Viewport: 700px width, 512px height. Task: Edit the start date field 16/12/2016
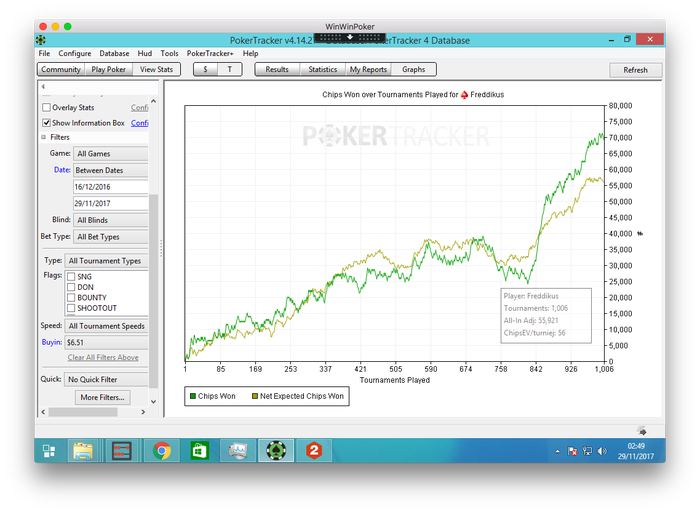point(111,187)
